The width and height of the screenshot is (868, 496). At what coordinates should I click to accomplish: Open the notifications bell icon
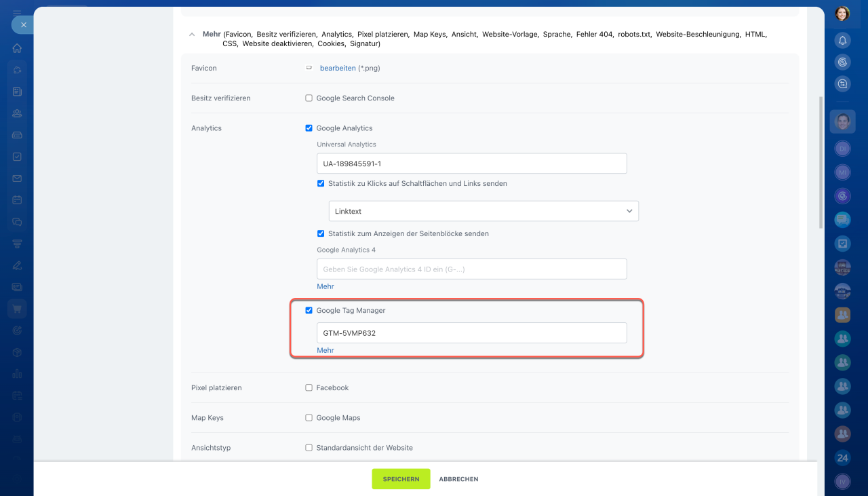[x=842, y=41]
